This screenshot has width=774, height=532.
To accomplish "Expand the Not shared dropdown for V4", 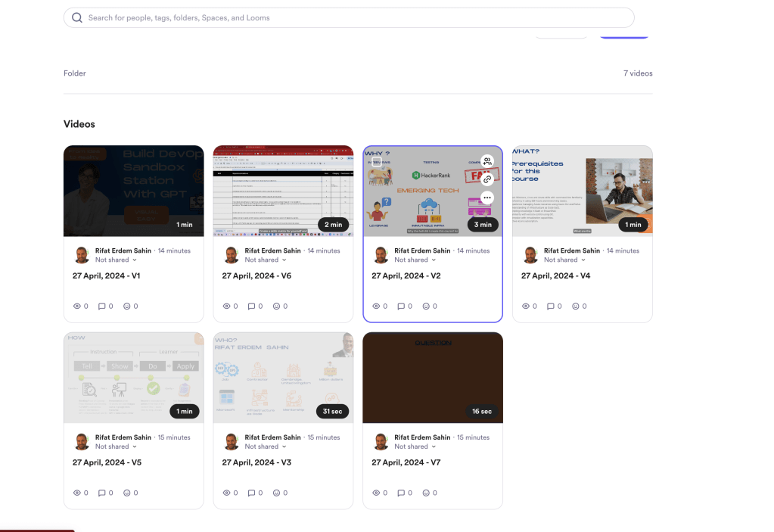I will tap(564, 260).
